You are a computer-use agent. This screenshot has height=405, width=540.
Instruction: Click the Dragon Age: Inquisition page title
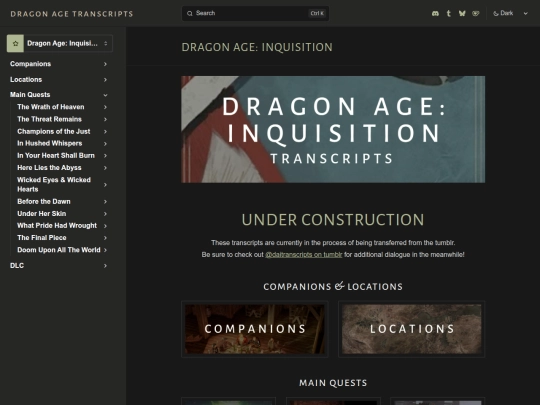click(257, 47)
